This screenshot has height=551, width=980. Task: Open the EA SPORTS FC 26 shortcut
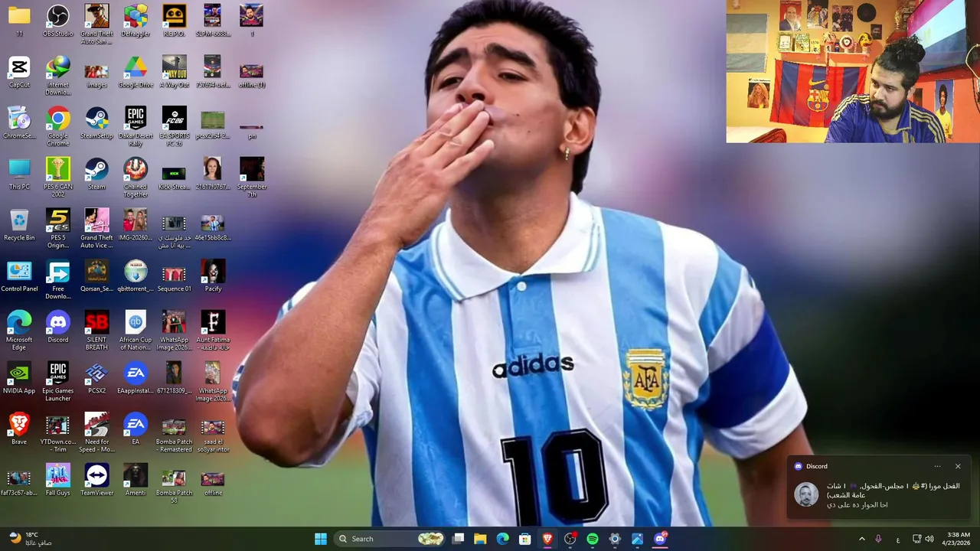click(x=174, y=127)
